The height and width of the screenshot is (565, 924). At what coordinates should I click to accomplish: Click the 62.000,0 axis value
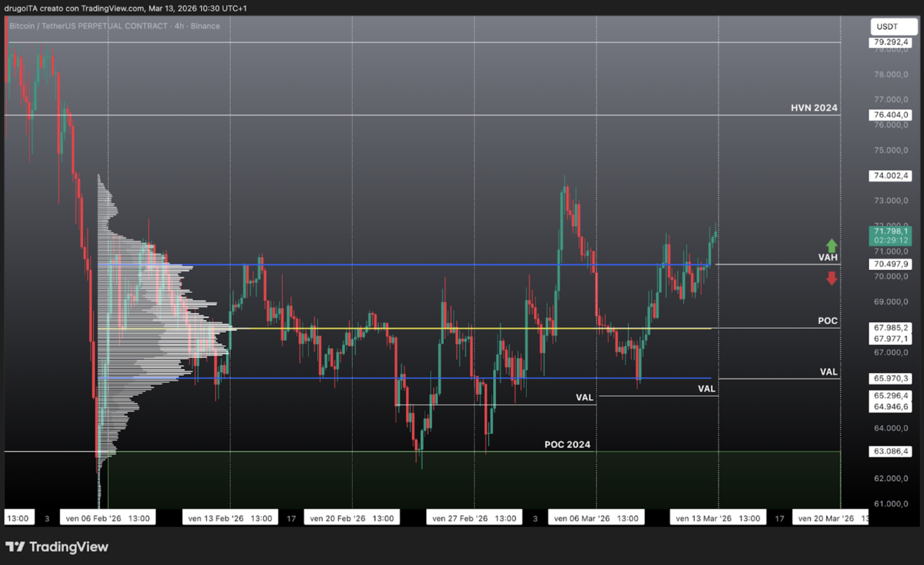pyautogui.click(x=891, y=478)
